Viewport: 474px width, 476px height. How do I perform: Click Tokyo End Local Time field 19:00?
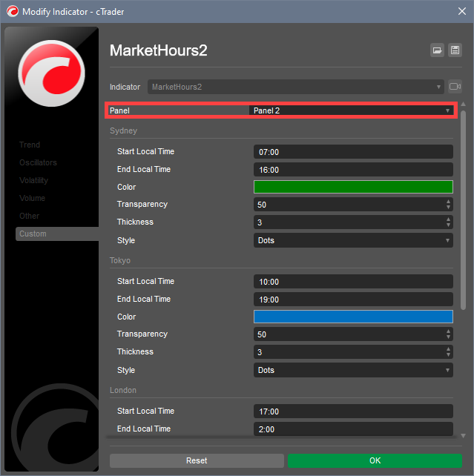coord(353,300)
